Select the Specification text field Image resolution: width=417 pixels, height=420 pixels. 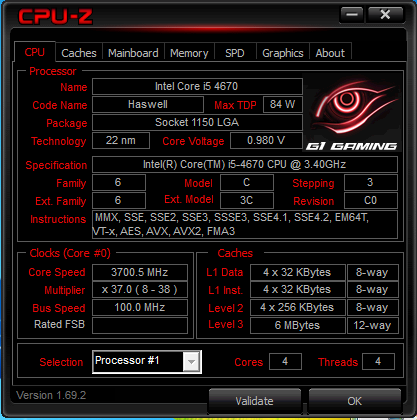(245, 164)
